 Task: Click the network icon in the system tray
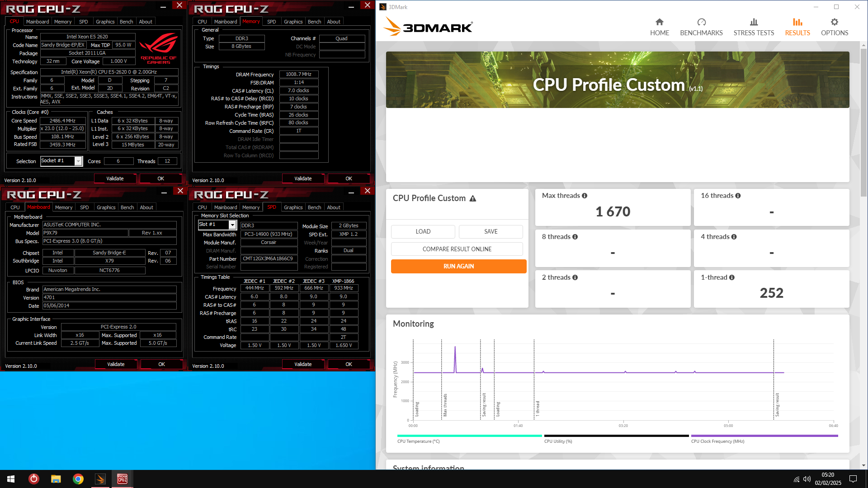click(796, 479)
